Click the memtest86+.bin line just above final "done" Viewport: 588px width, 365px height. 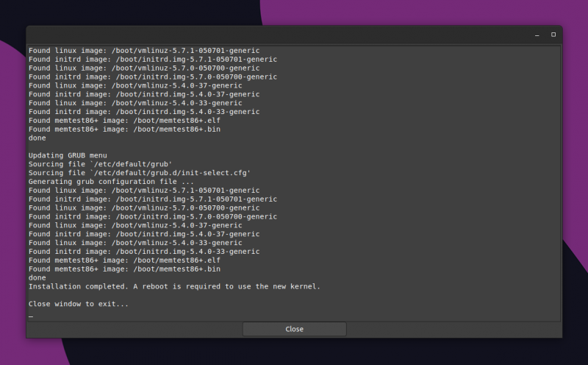124,269
